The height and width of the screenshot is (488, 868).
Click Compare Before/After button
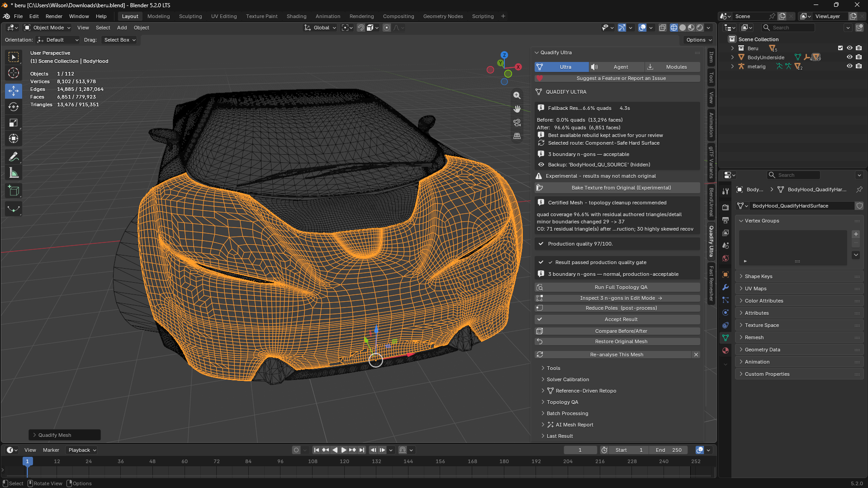617,331
